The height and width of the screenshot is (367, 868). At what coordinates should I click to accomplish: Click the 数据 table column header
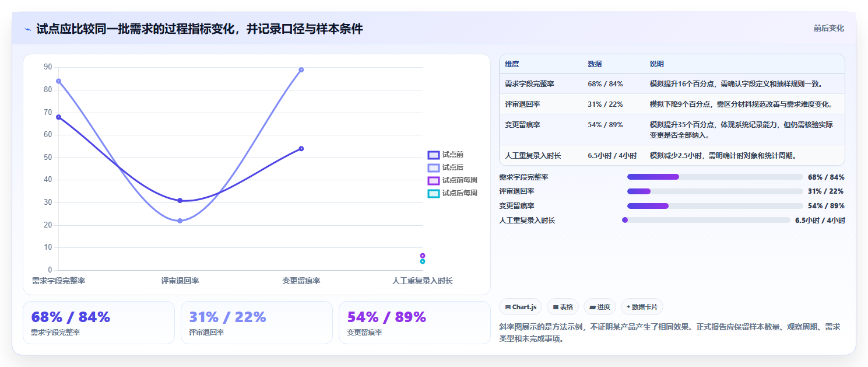tap(595, 64)
